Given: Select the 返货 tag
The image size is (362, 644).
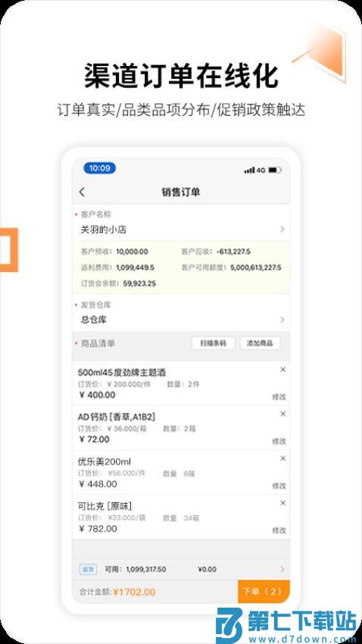Looking at the screenshot, I should coord(88,569).
